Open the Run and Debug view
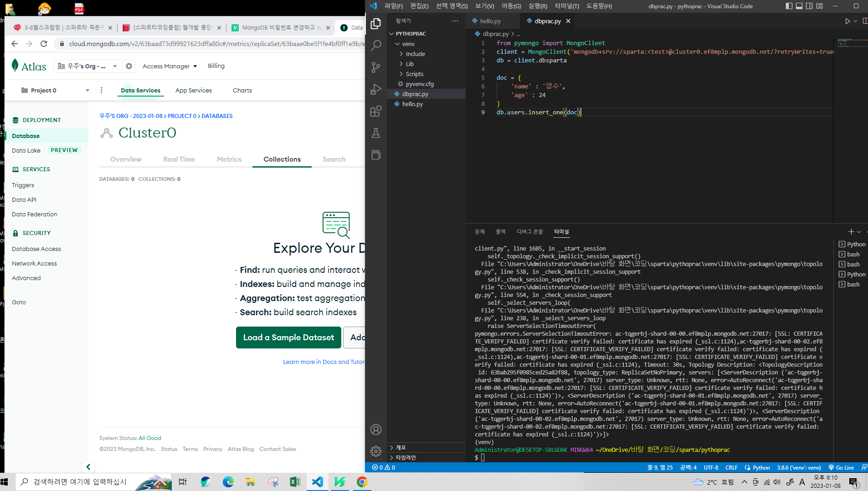The height and width of the screenshot is (491, 868). point(376,89)
